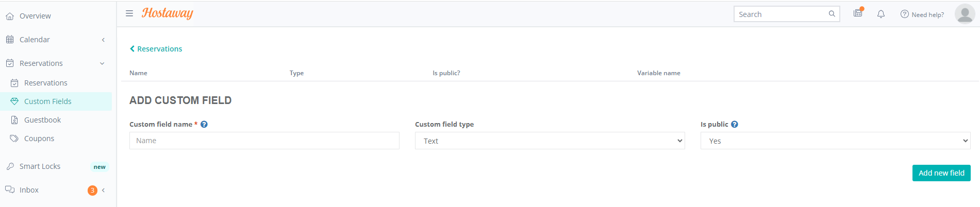Click the Hostaway logo
980x207 pixels.
pyautogui.click(x=168, y=13)
